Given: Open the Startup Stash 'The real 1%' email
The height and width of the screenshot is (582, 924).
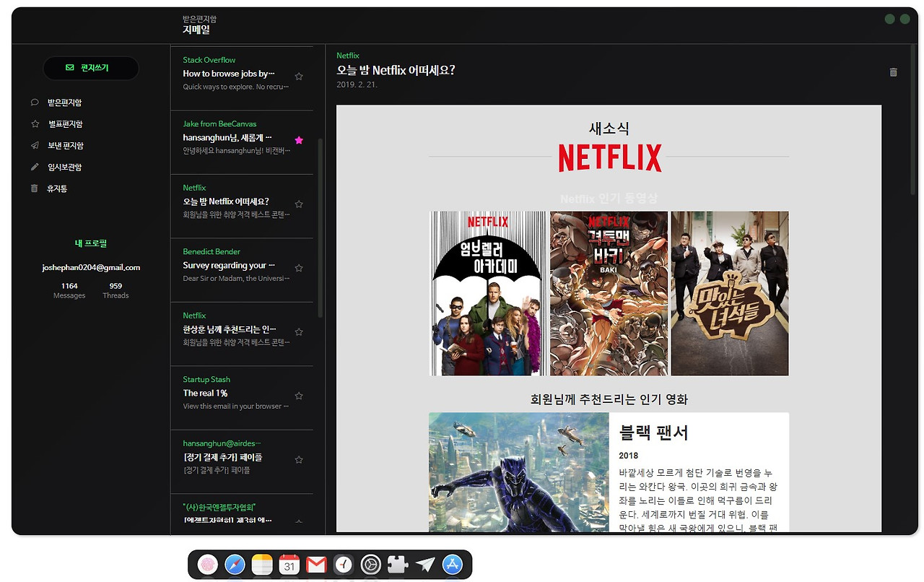Looking at the screenshot, I should tap(242, 398).
